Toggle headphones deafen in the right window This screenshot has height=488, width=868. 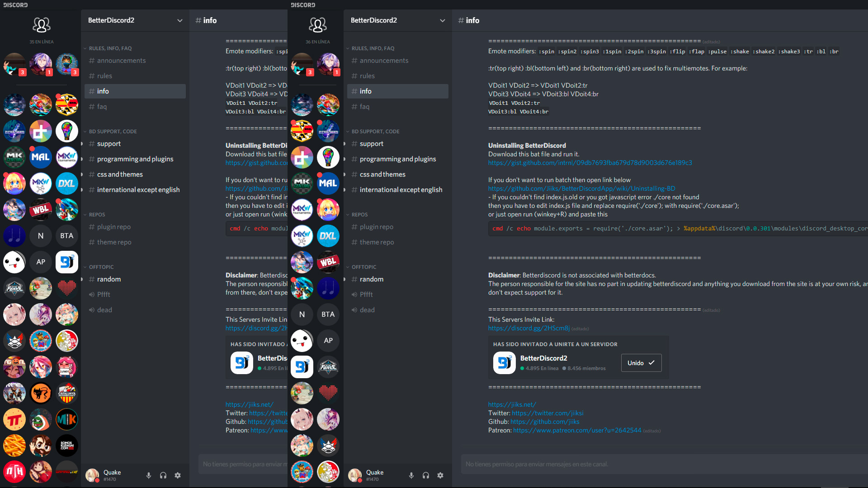click(x=425, y=475)
